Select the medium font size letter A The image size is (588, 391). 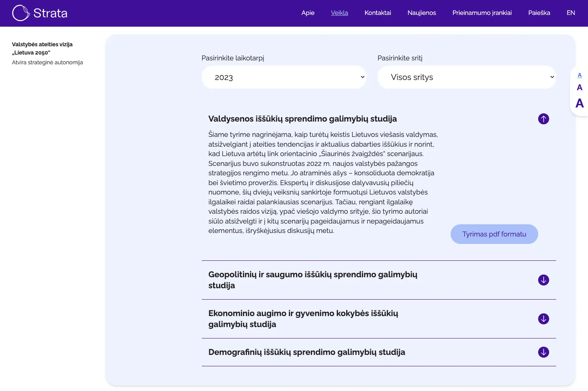579,87
